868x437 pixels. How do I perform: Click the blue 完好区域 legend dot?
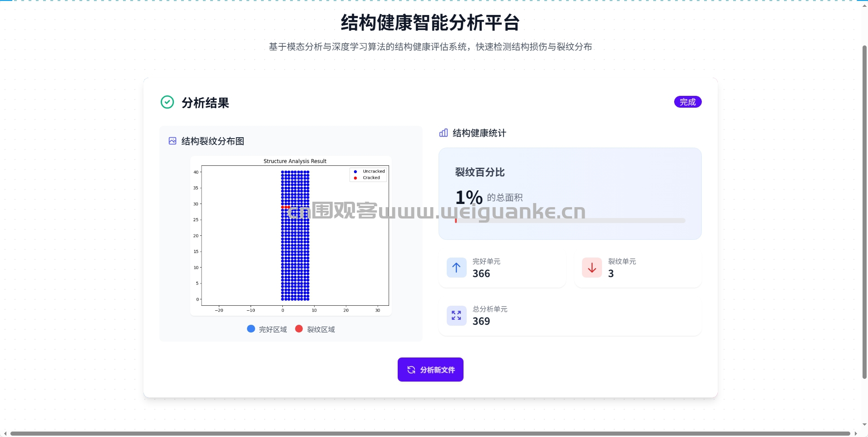[251, 328]
